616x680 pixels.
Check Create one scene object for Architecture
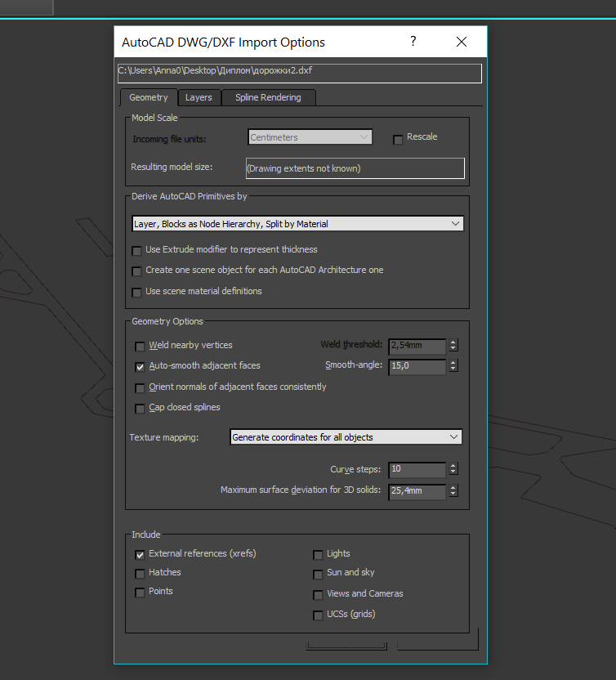pyautogui.click(x=136, y=271)
